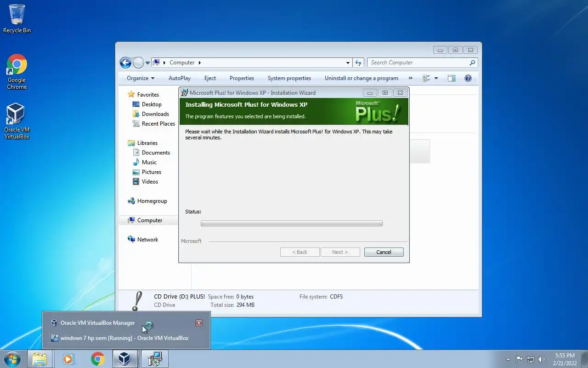Click the Cancel button in the Installation Wizard
Image resolution: width=588 pixels, height=368 pixels.
(384, 252)
